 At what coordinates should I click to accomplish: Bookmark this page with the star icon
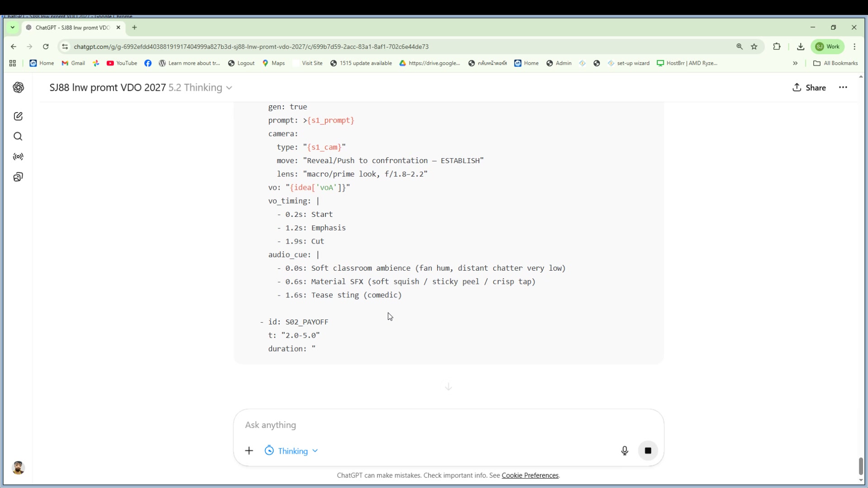click(754, 47)
